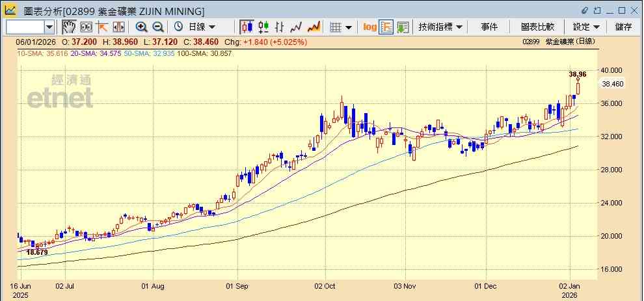The height and width of the screenshot is (301, 644).
Task: Click the high price 38.960 value
Action: click(x=126, y=42)
